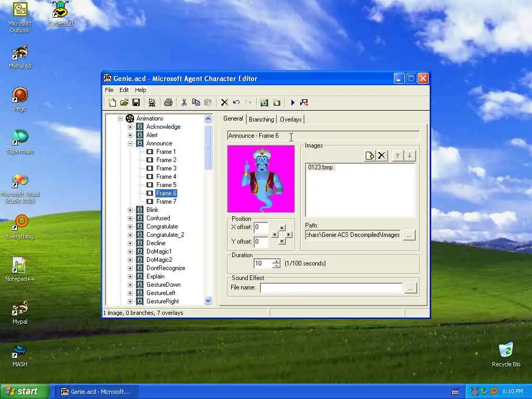Open MyPal 68 desktop icon

(x=20, y=57)
